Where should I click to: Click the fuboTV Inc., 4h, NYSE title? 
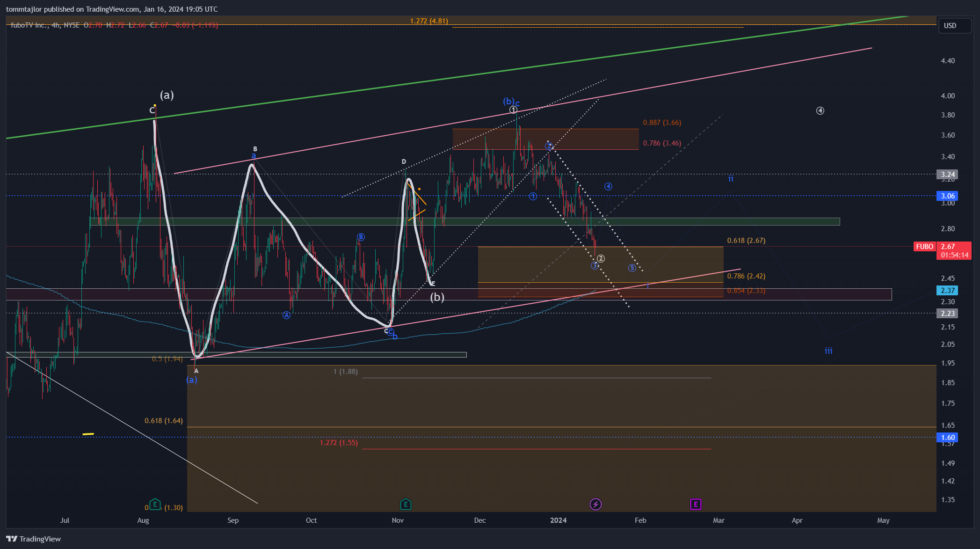(x=45, y=25)
